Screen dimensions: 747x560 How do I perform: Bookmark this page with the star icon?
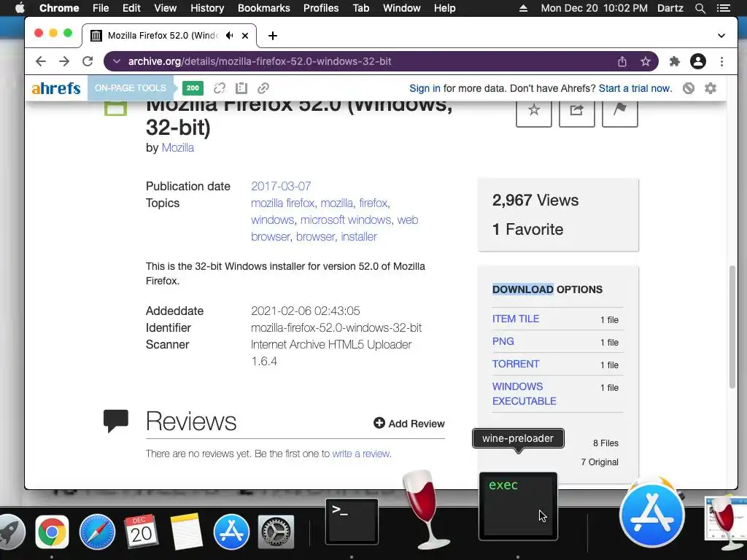click(x=646, y=61)
